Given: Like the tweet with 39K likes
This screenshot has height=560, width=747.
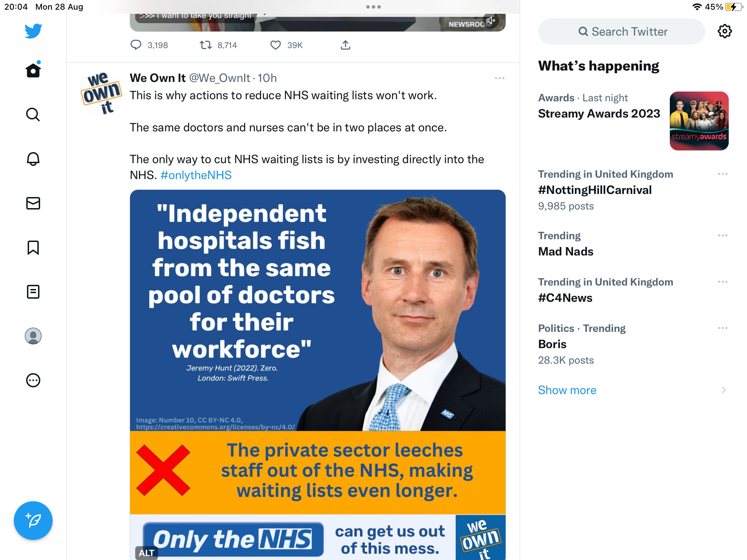Looking at the screenshot, I should coord(276,45).
